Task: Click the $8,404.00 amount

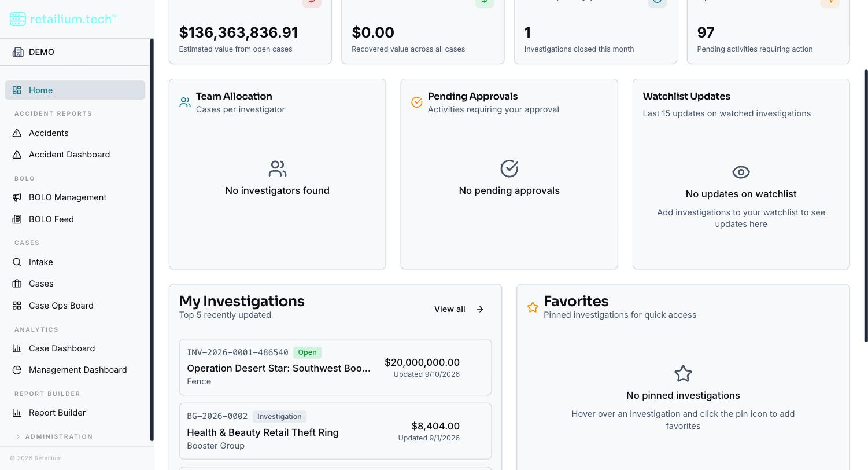Action: pos(435,426)
